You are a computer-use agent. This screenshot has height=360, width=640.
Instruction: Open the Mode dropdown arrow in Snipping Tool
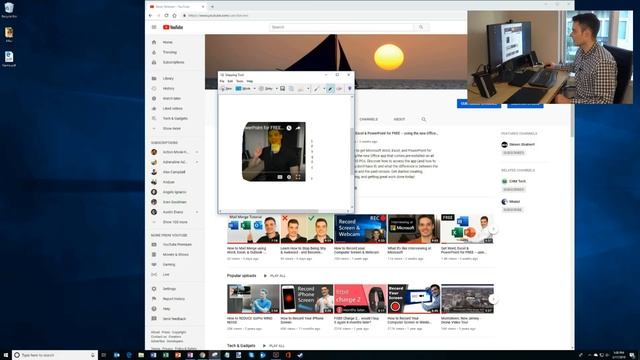point(254,89)
